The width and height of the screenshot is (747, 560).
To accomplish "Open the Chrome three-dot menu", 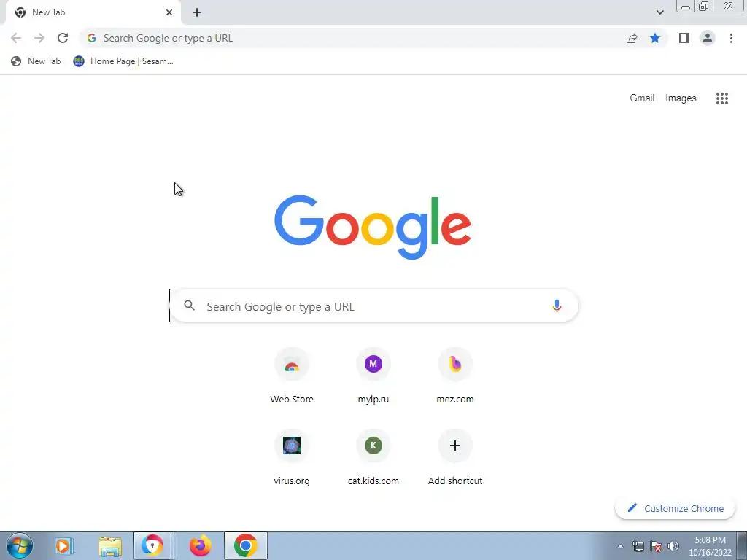I will click(731, 38).
